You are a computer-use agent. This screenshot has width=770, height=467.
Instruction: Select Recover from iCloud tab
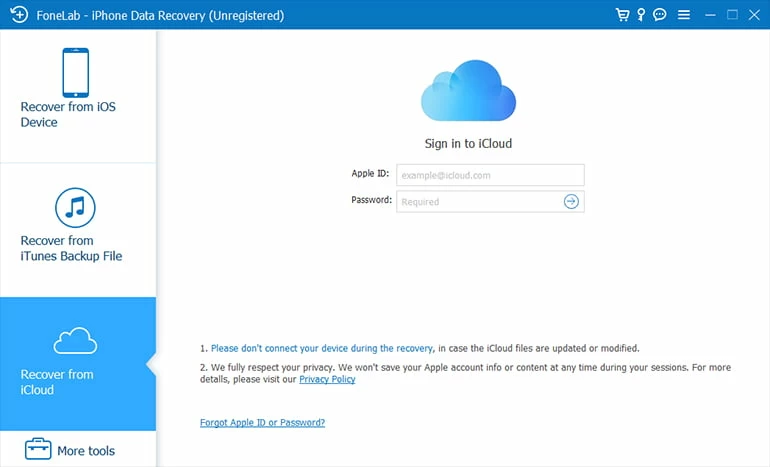78,364
